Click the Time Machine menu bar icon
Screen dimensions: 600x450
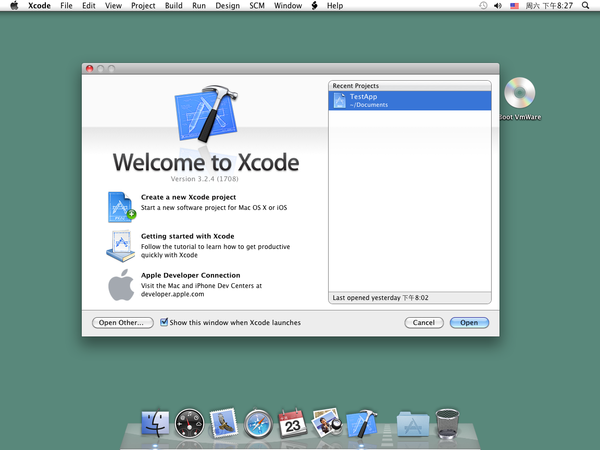(483, 5)
